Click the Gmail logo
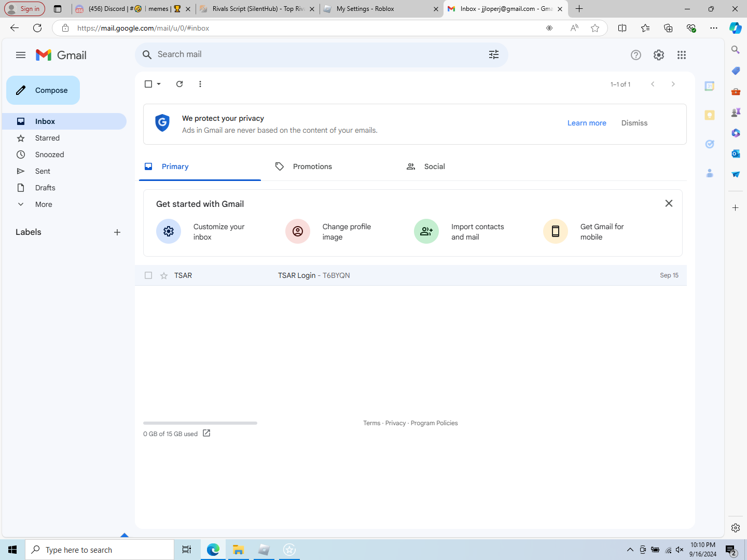Screen dimensions: 747x560 tap(61, 55)
